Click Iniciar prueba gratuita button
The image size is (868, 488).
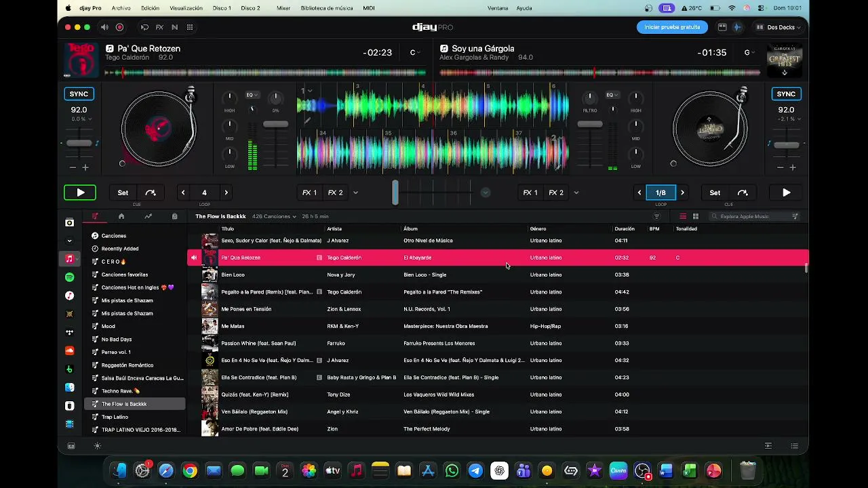(x=672, y=27)
